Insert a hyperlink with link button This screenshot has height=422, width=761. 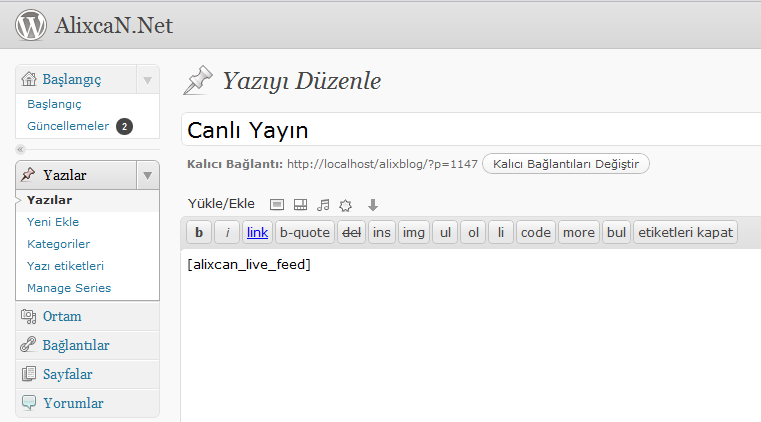[x=257, y=232]
